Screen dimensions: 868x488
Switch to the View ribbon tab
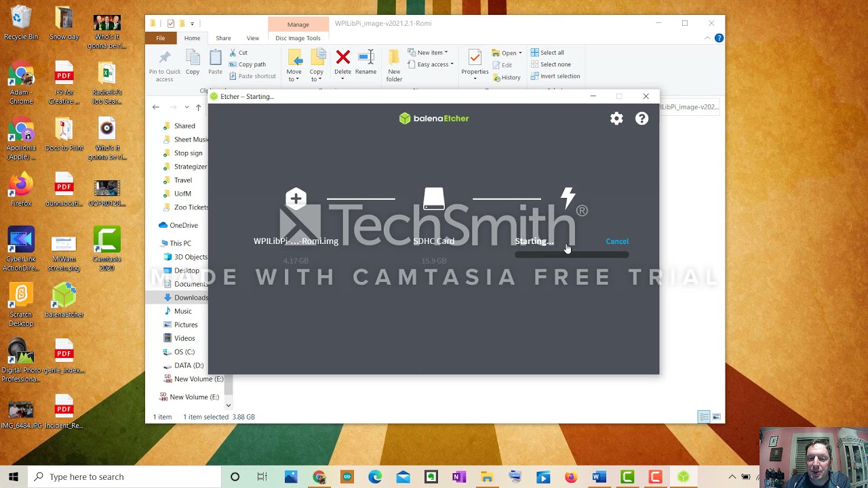click(253, 38)
